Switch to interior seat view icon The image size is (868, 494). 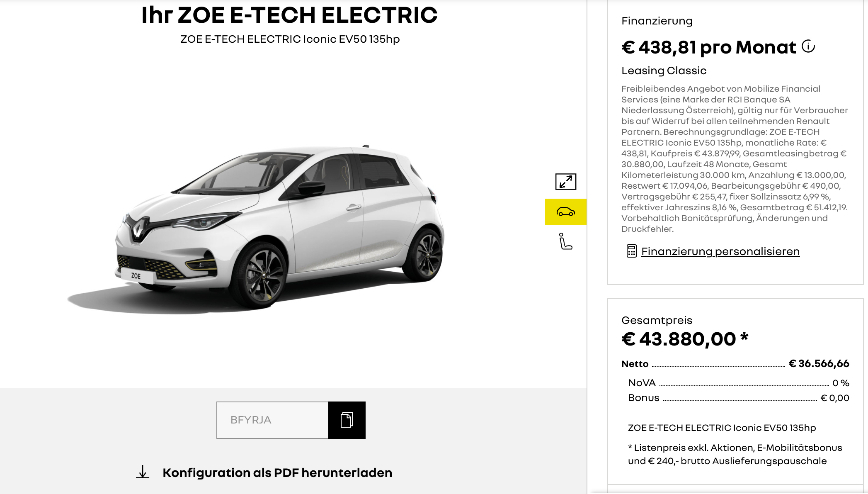click(565, 241)
